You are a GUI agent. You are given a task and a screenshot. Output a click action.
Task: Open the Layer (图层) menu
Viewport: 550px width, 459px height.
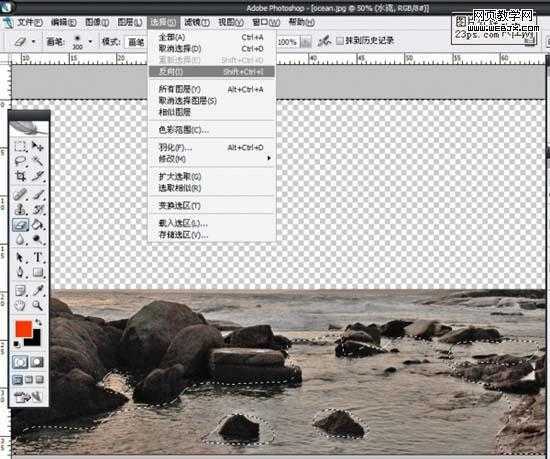130,23
